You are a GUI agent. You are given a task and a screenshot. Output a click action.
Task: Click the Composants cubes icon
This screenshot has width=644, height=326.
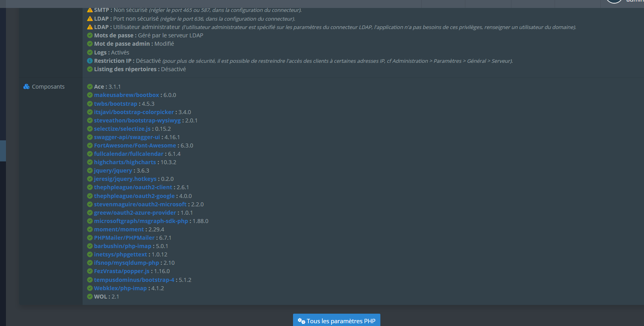click(27, 87)
